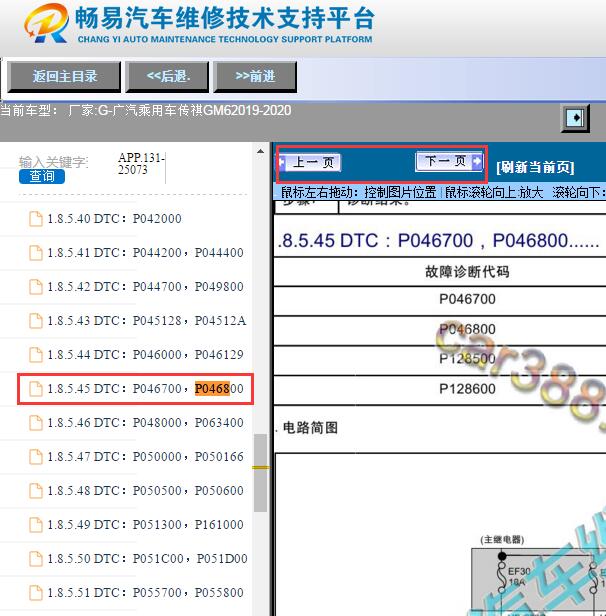Go back with the <<后退 button
This screenshot has height=616, width=606.
pyautogui.click(x=167, y=77)
